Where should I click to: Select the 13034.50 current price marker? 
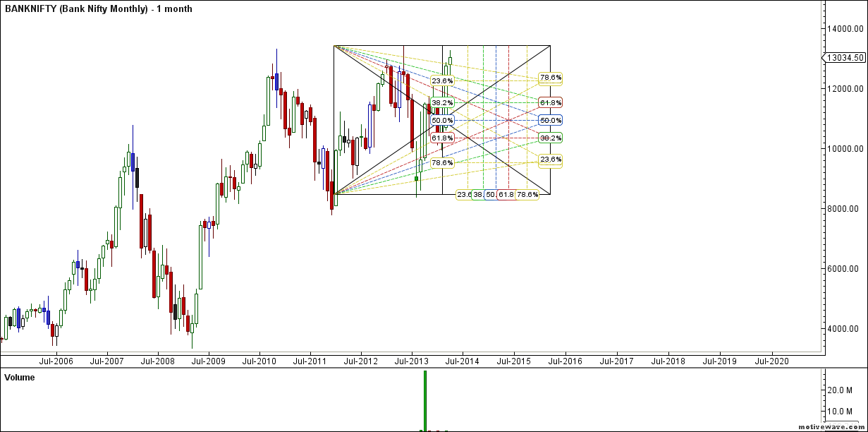pos(847,58)
